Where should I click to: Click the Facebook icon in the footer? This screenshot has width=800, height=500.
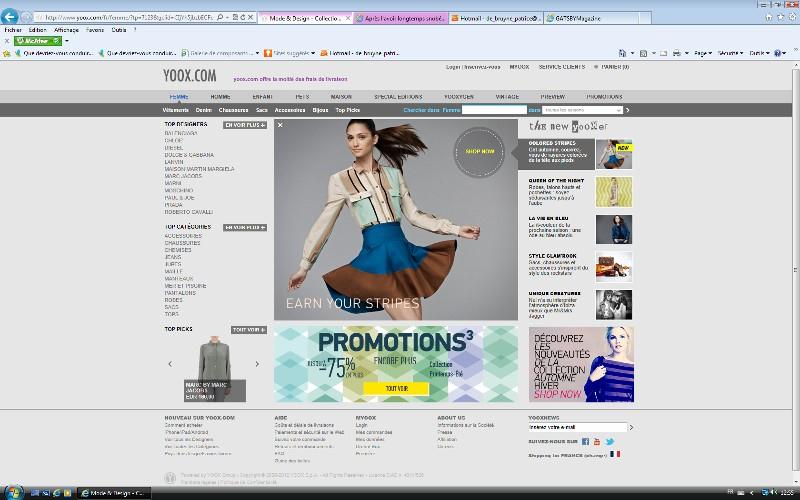coord(585,441)
